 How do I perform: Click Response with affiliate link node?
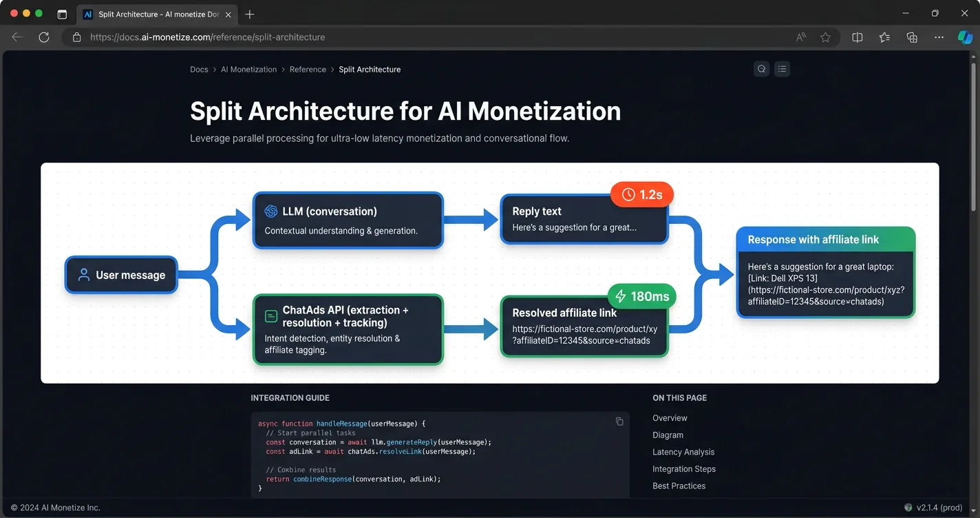coord(826,273)
